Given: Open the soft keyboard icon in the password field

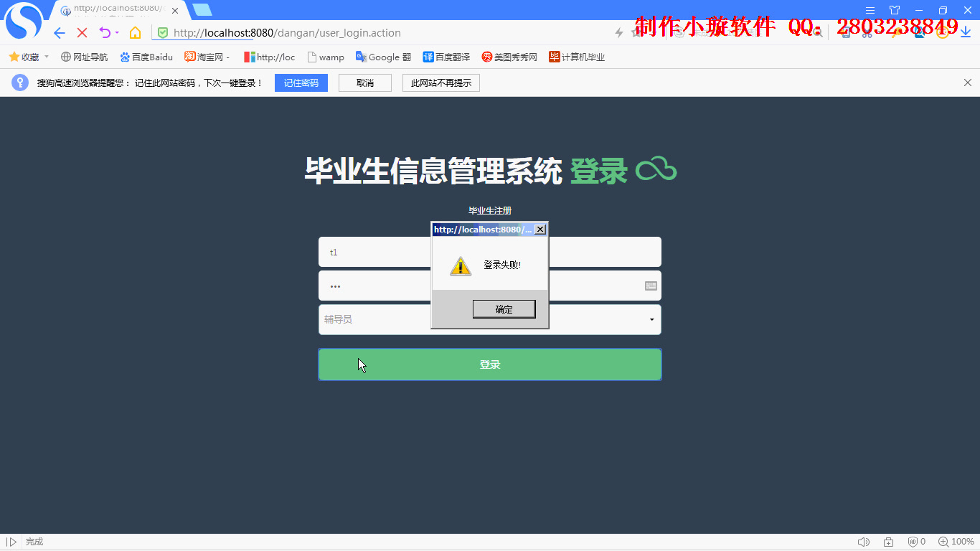Looking at the screenshot, I should click(650, 286).
